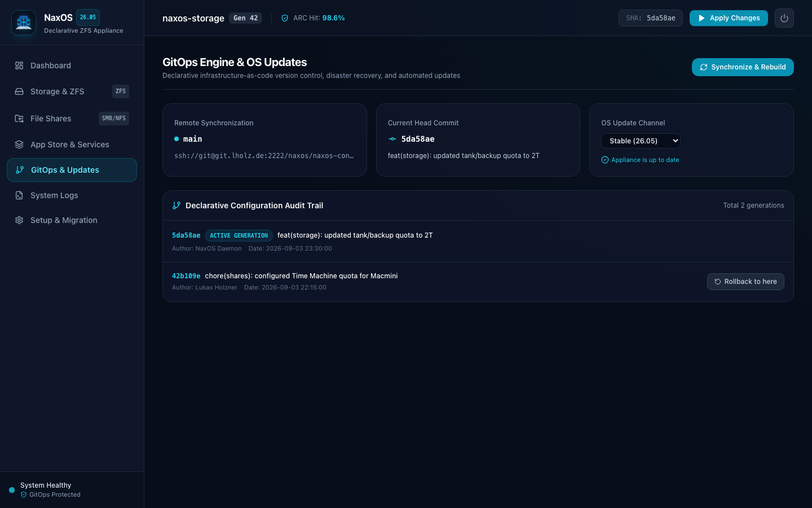Open the GitOps & Updates page
This screenshot has width=812, height=508.
72,170
